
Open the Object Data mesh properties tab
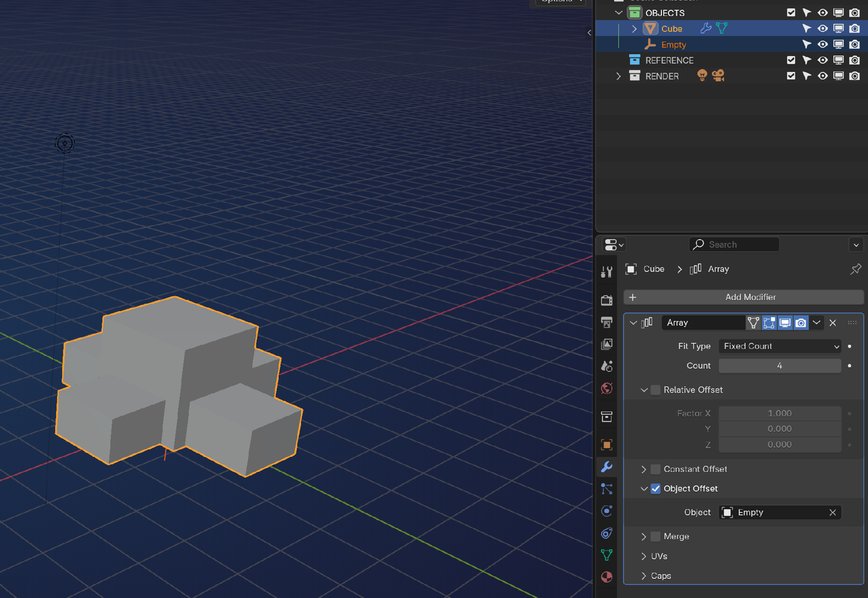607,555
